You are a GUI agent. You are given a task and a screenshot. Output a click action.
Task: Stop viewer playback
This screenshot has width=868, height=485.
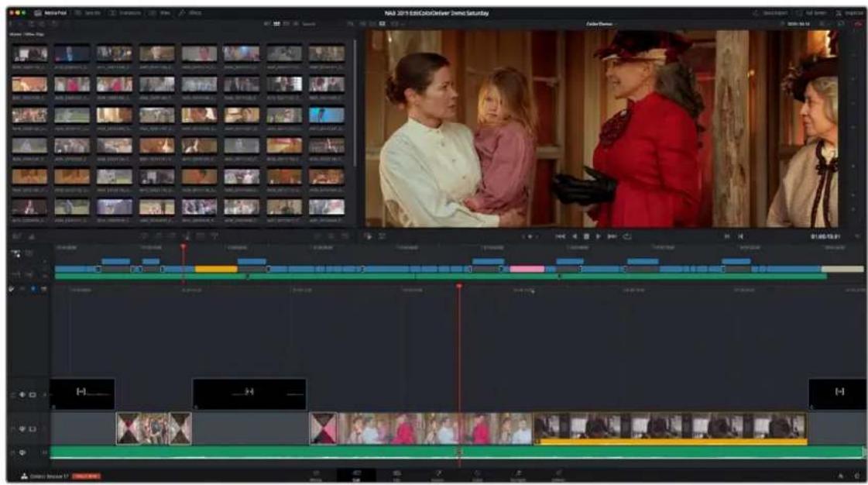coord(586,236)
